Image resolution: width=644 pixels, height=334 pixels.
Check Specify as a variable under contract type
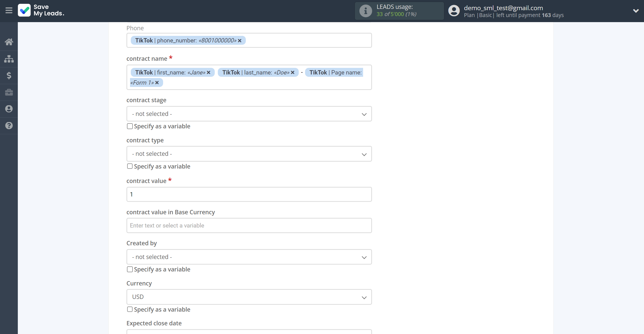point(130,166)
